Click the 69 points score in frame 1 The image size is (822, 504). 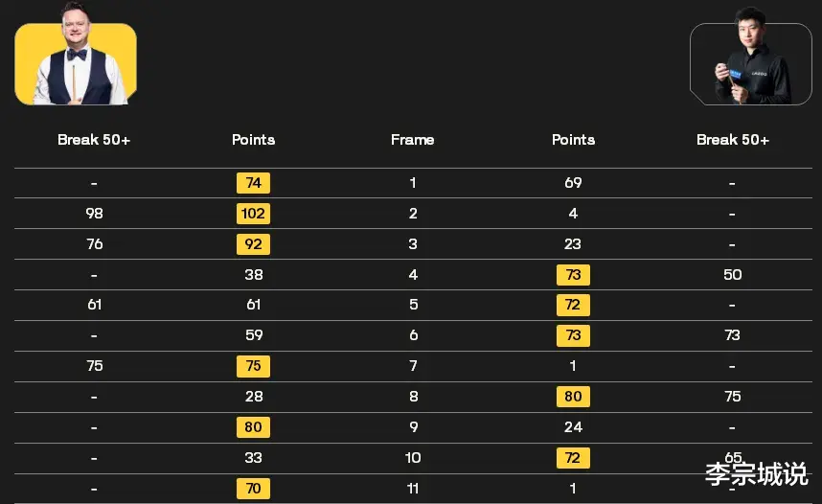click(573, 182)
